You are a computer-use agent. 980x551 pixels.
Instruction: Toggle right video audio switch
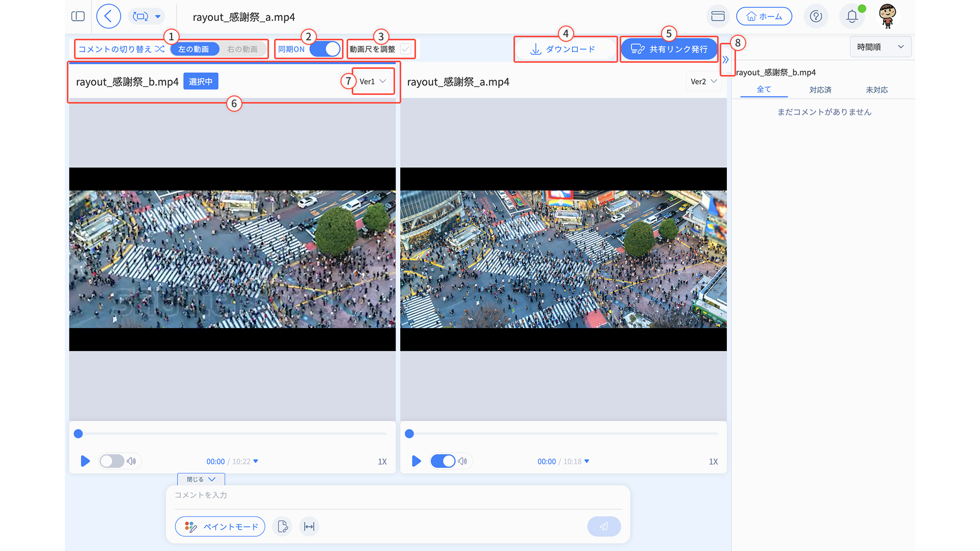click(443, 461)
